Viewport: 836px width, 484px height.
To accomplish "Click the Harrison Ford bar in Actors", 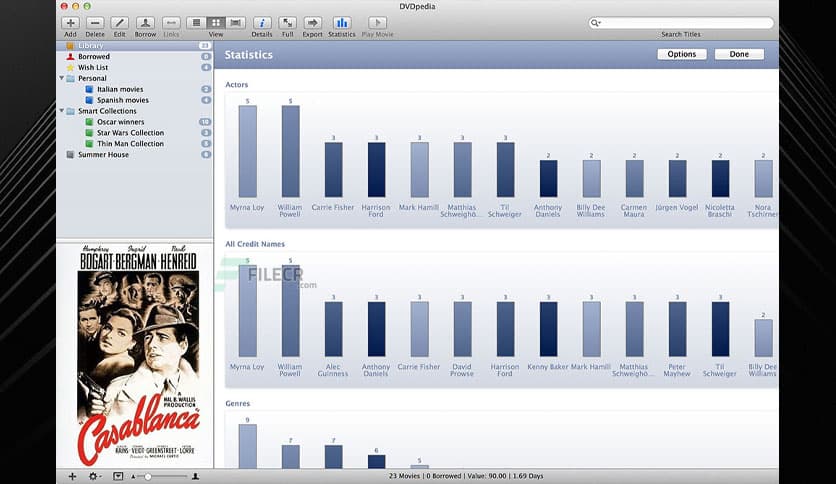I will (376, 170).
